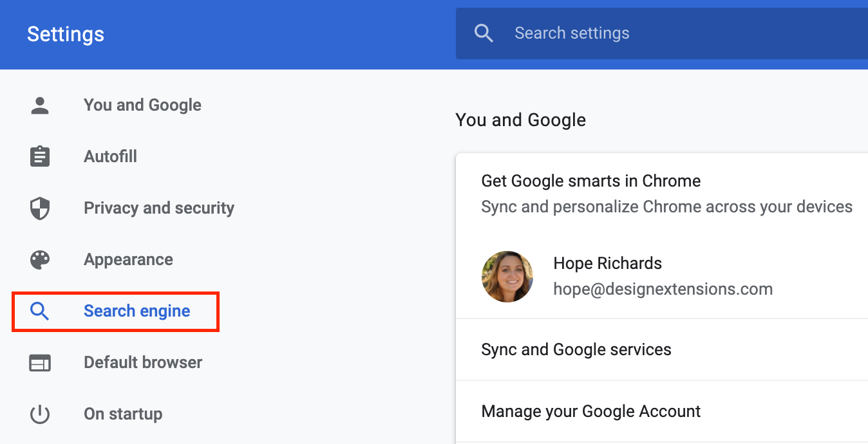This screenshot has width=868, height=444.
Task: Go to the Autofill settings section
Action: pyautogui.click(x=110, y=156)
